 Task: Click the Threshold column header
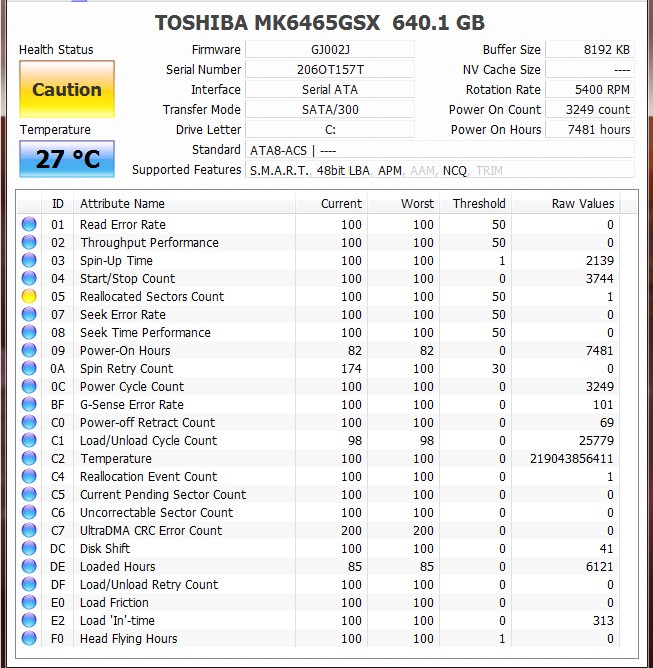click(x=475, y=204)
